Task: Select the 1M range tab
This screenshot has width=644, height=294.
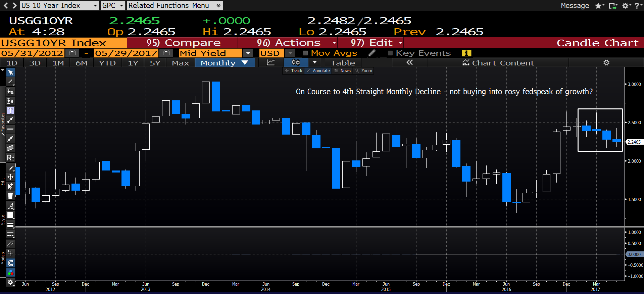Action: coord(58,63)
